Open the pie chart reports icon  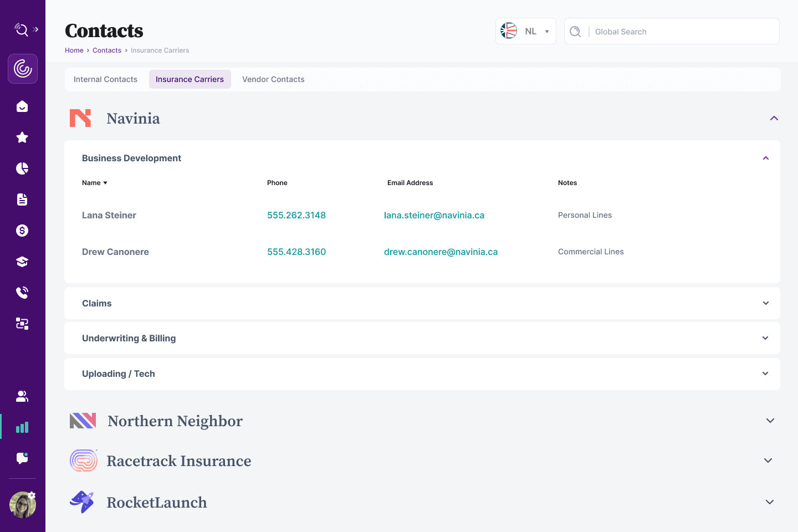[x=22, y=168]
